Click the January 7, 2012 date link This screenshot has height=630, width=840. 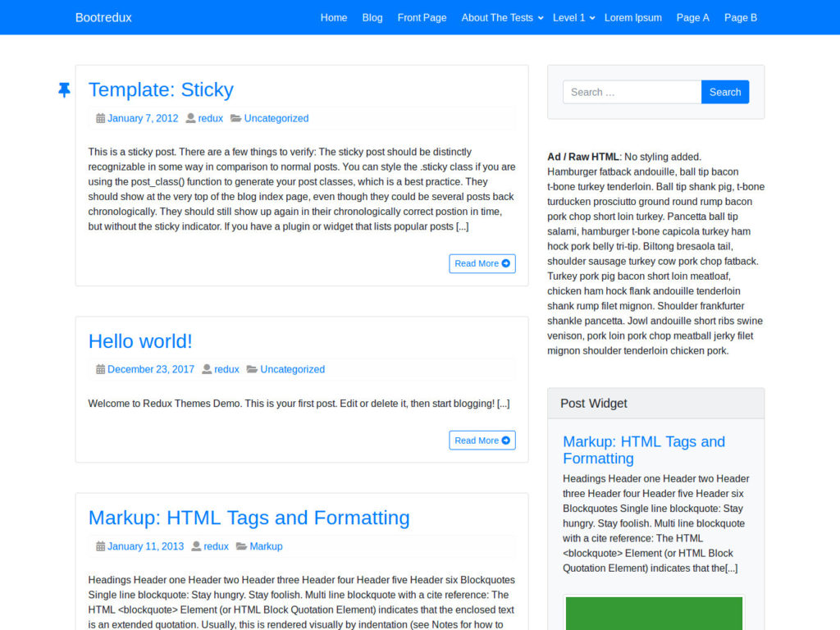tap(143, 118)
